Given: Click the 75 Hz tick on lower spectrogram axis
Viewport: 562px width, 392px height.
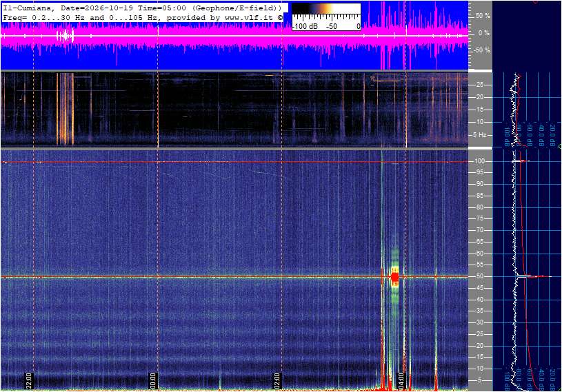Looking at the screenshot, I should pyautogui.click(x=479, y=218).
